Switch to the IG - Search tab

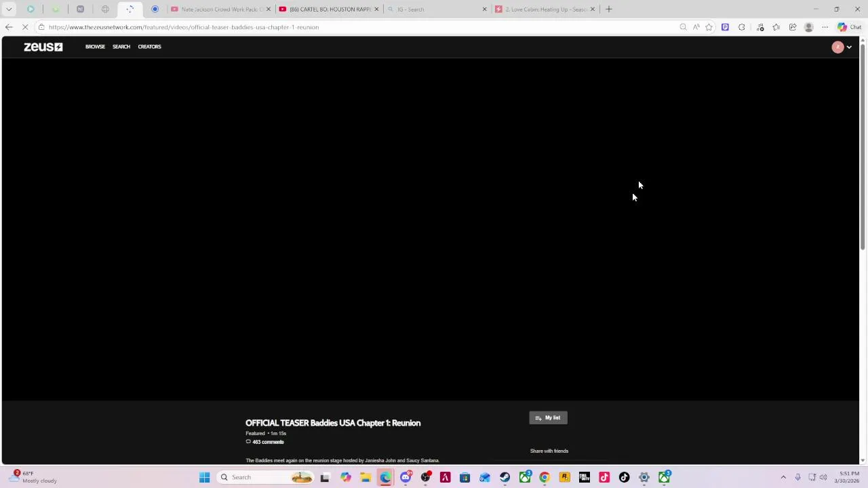pyautogui.click(x=436, y=9)
